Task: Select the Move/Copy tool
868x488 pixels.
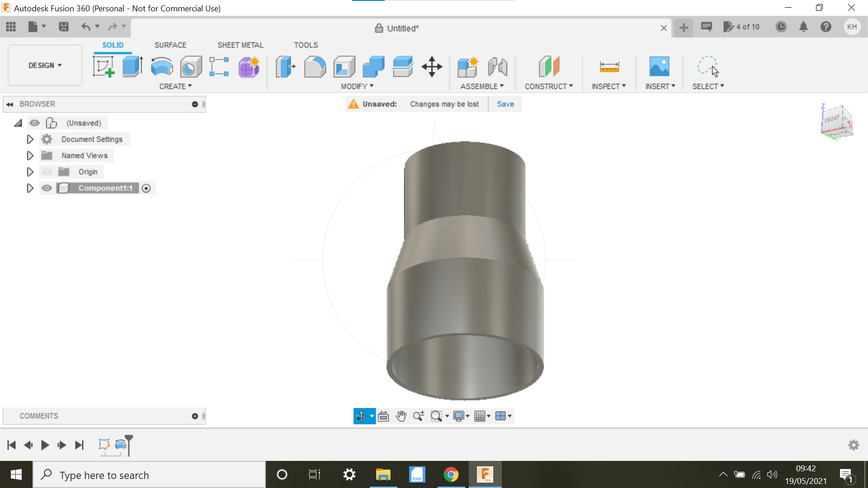Action: pos(432,67)
